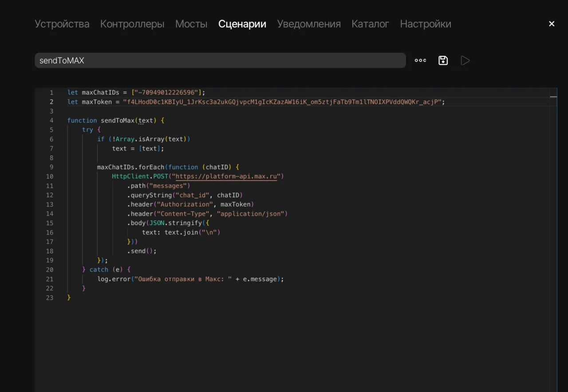Open the Контроллеры tab
568x392 pixels.
tap(132, 24)
